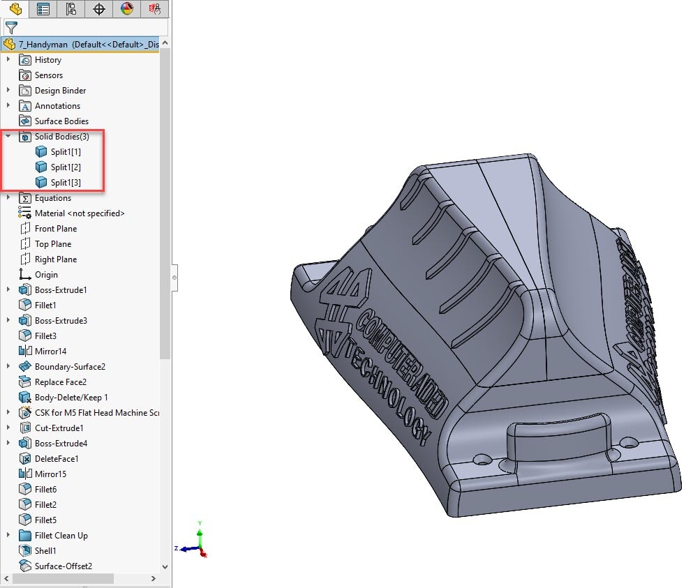700x588 pixels.
Task: Expand the Cut-Extrude1 feature
Action: 8,428
